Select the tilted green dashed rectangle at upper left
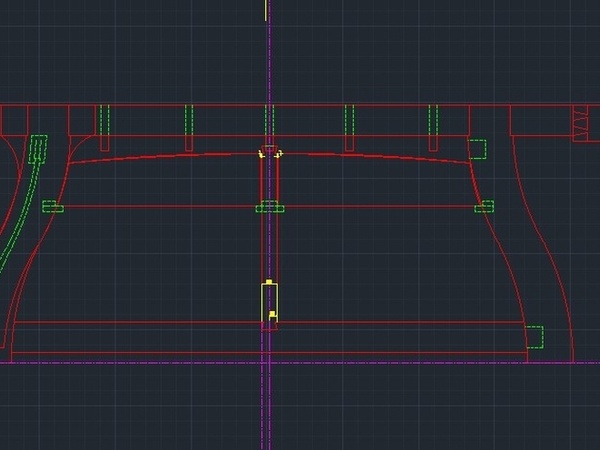The width and height of the screenshot is (600, 450). click(x=38, y=148)
